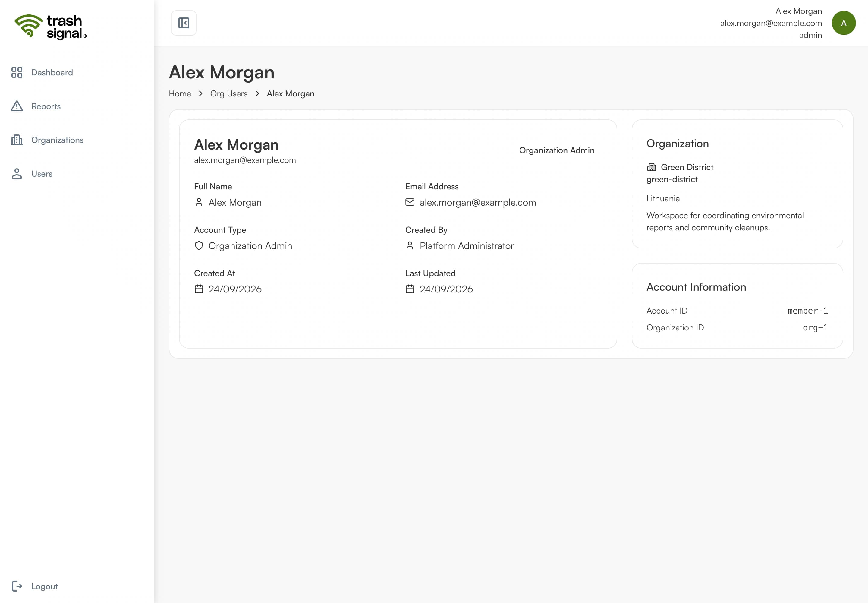Click the admin role label in header
Image resolution: width=868 pixels, height=603 pixels.
pyautogui.click(x=811, y=35)
